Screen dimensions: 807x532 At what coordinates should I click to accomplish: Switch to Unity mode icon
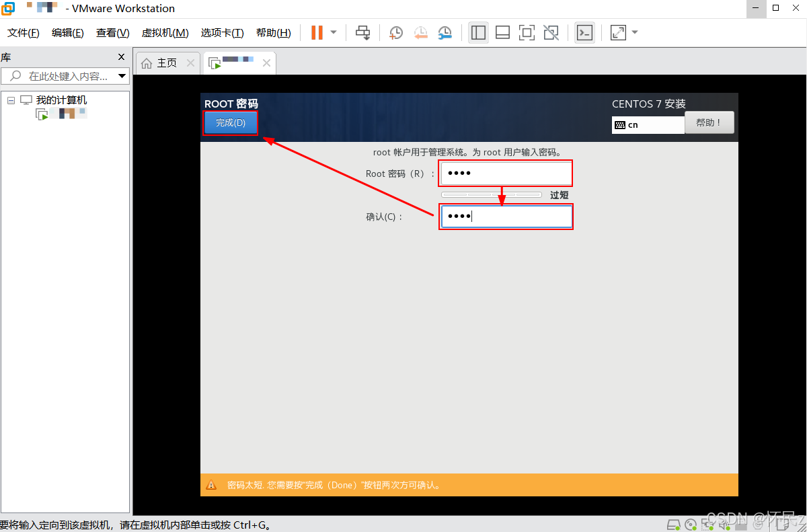coord(551,32)
